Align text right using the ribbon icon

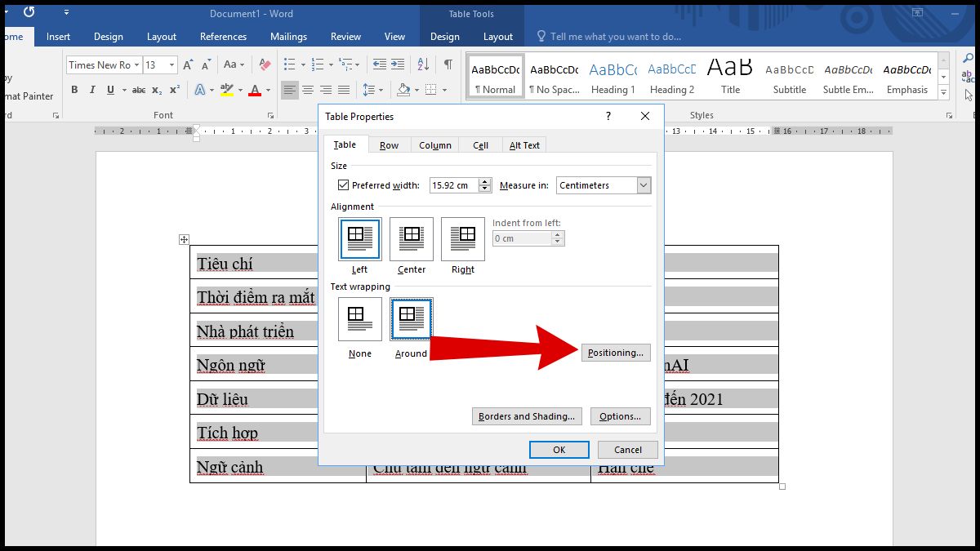[326, 90]
